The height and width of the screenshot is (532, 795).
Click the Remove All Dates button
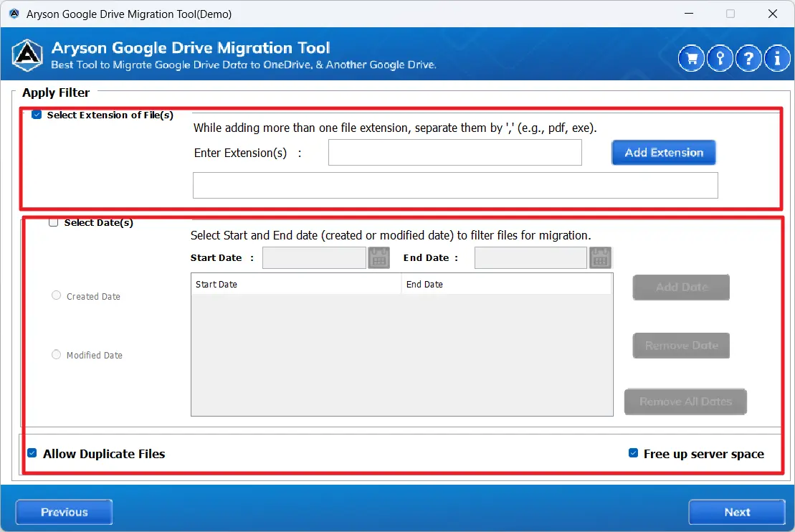685,402
